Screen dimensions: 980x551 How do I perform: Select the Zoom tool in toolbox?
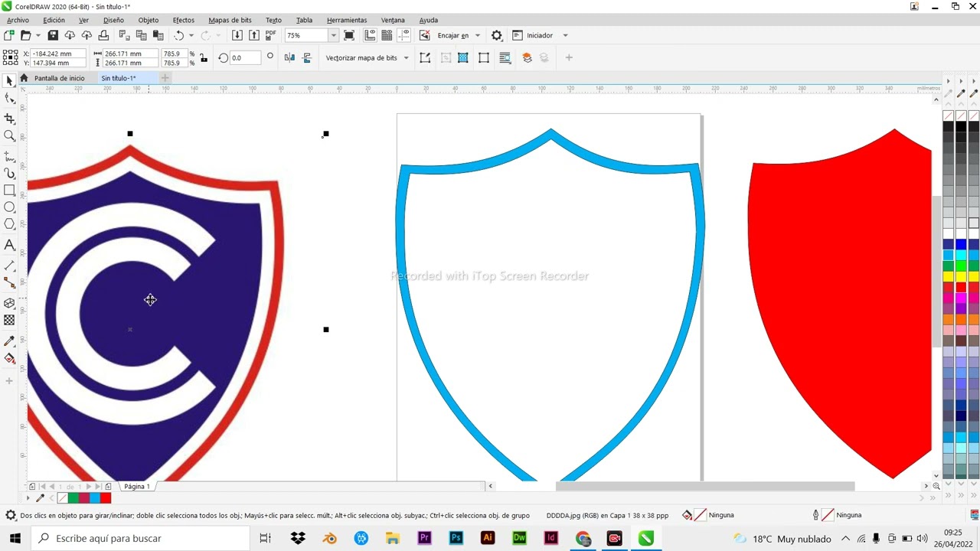pyautogui.click(x=9, y=136)
